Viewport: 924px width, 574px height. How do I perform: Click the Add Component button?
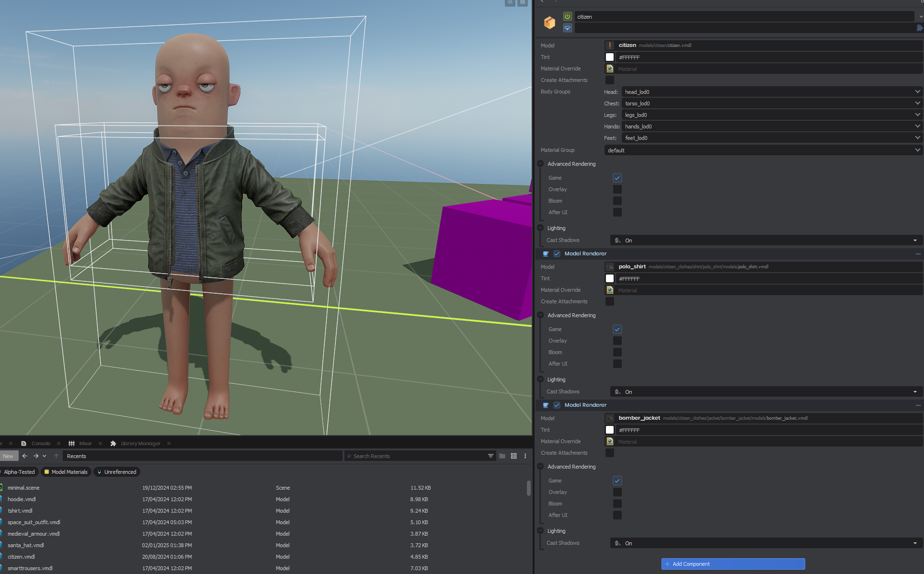click(733, 564)
